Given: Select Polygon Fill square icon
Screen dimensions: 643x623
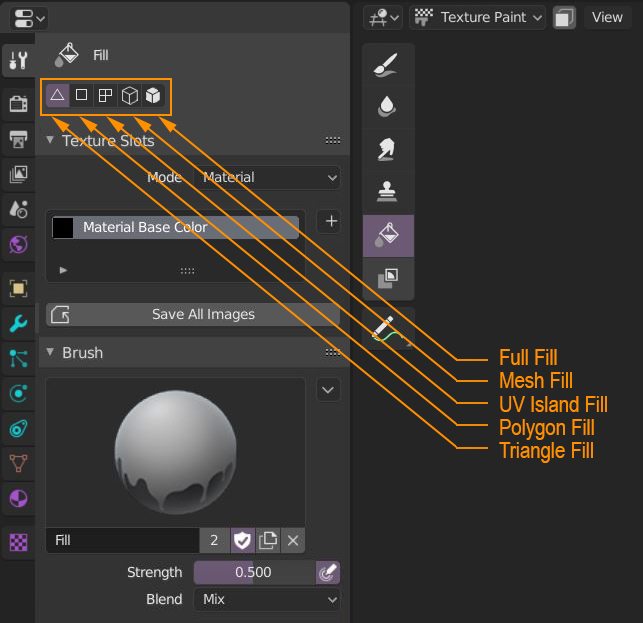Looking at the screenshot, I should pos(81,96).
